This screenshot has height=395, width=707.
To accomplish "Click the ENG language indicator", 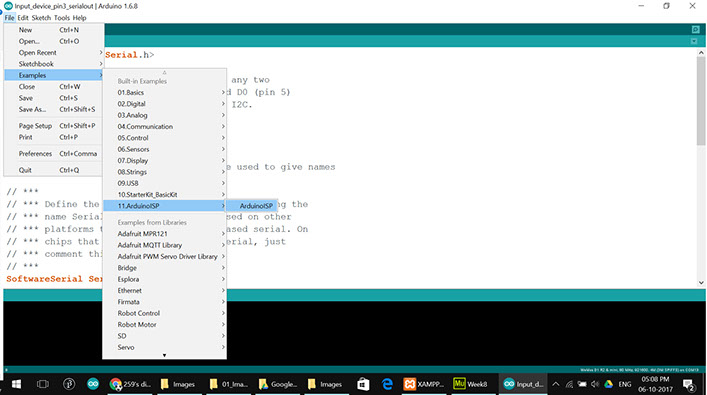I will [x=624, y=384].
